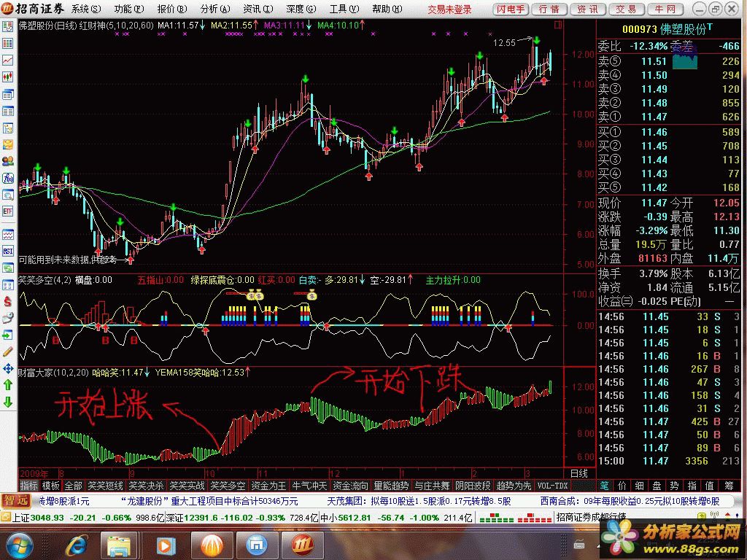Image resolution: width=747 pixels, height=560 pixels.
Task: Click the 资讯 button in top bar
Action: pos(587,9)
